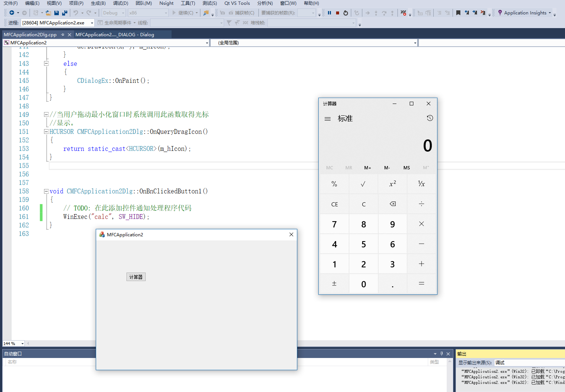565x392 pixels.
Task: Open the global scope (全局范围) dropdown
Action: tap(415, 43)
